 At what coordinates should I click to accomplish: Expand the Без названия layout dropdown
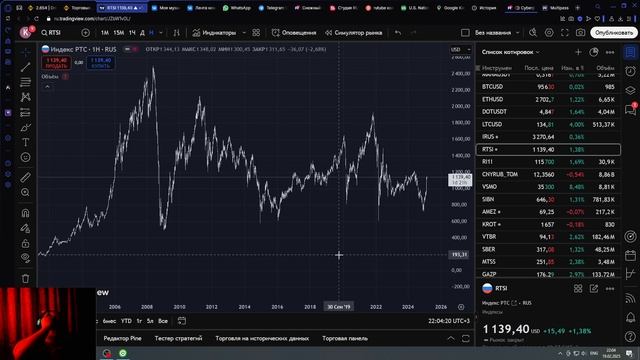point(518,33)
